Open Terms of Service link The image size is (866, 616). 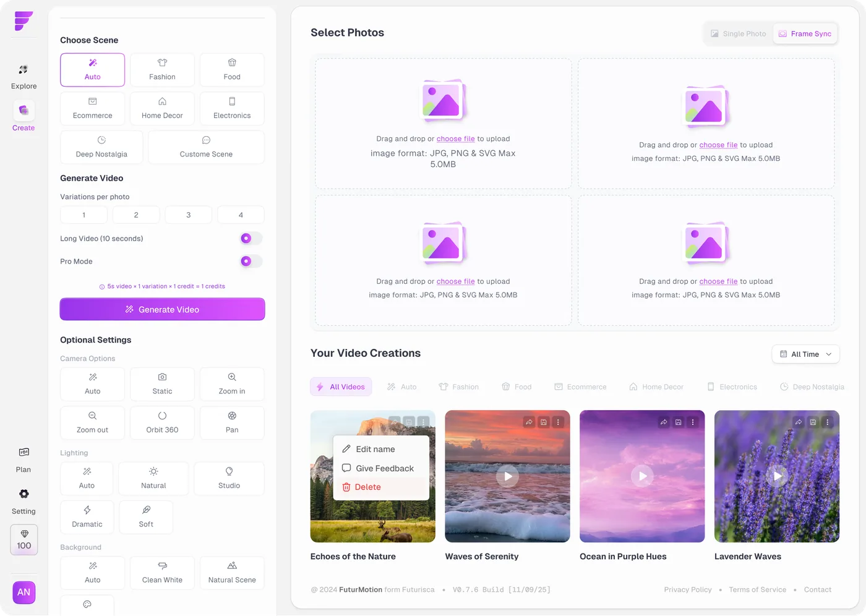pos(758,589)
